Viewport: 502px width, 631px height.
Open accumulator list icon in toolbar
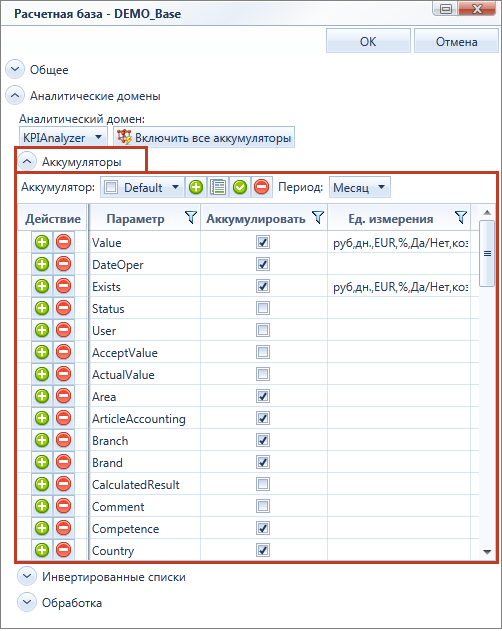(218, 188)
